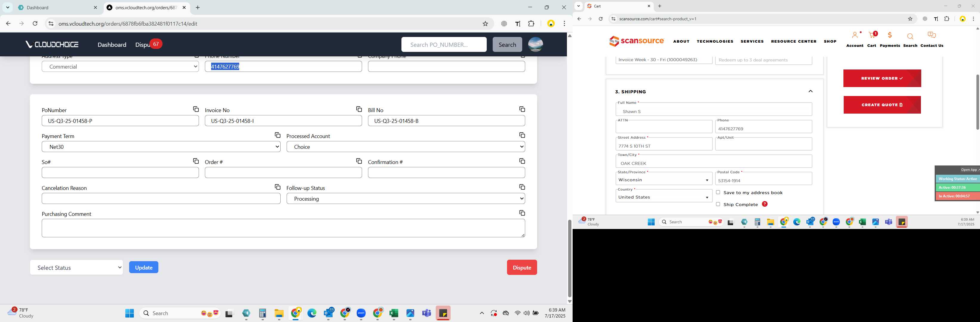Click the Purchasing Comment text area
The height and width of the screenshot is (322, 980).
click(283, 228)
